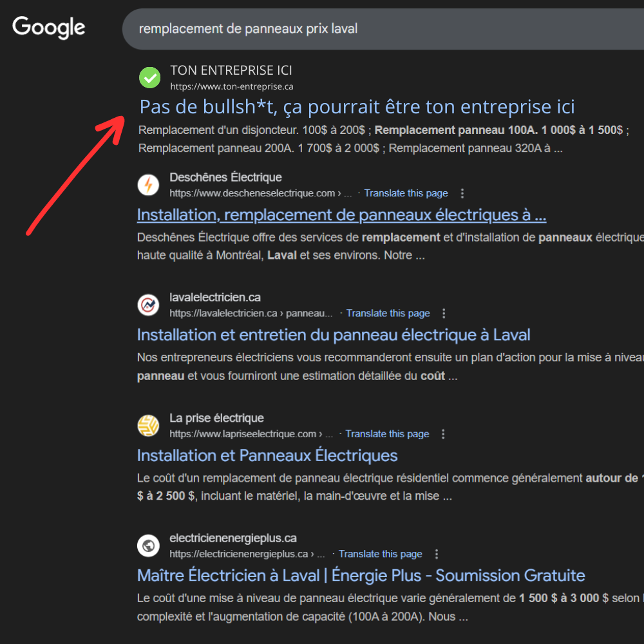Open the three-dot menu for La prise électrique
Viewport: 644px width, 644px height.
pyautogui.click(x=443, y=433)
